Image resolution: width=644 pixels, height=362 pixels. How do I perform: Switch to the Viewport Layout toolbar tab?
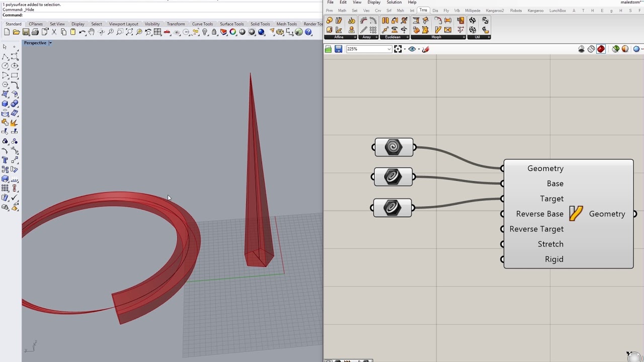[123, 24]
